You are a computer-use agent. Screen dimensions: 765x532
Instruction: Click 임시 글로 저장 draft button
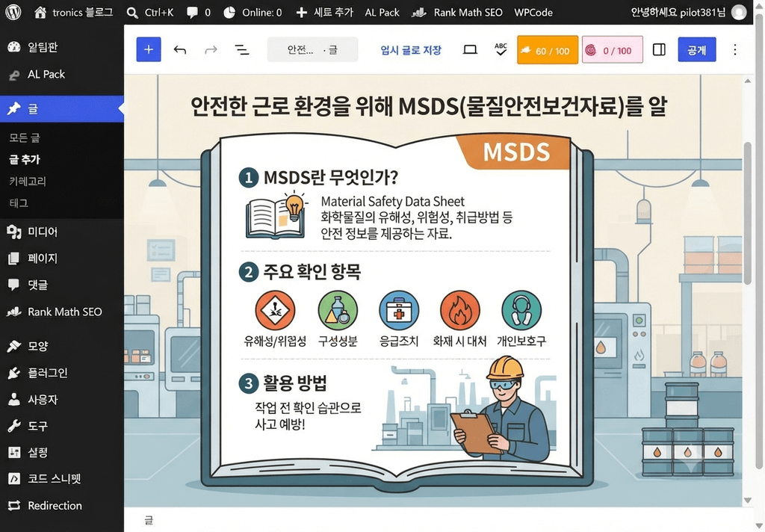(x=411, y=50)
